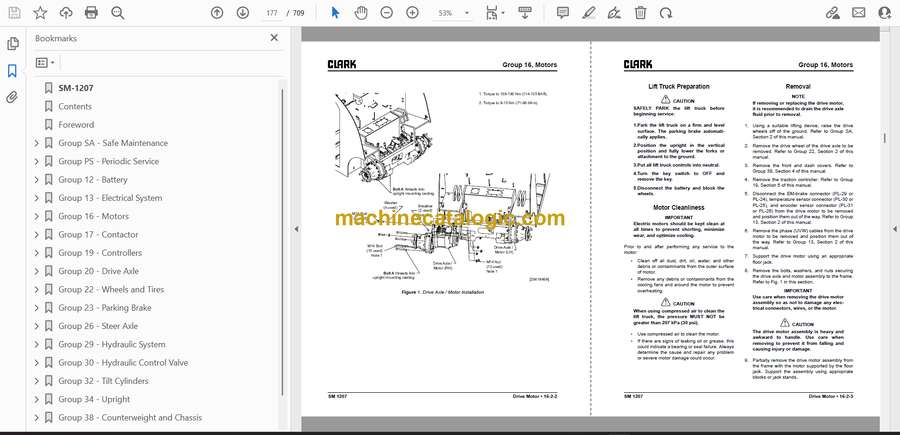
Task: Expand Group 22 - Wheels and Tires
Action: tap(37, 290)
